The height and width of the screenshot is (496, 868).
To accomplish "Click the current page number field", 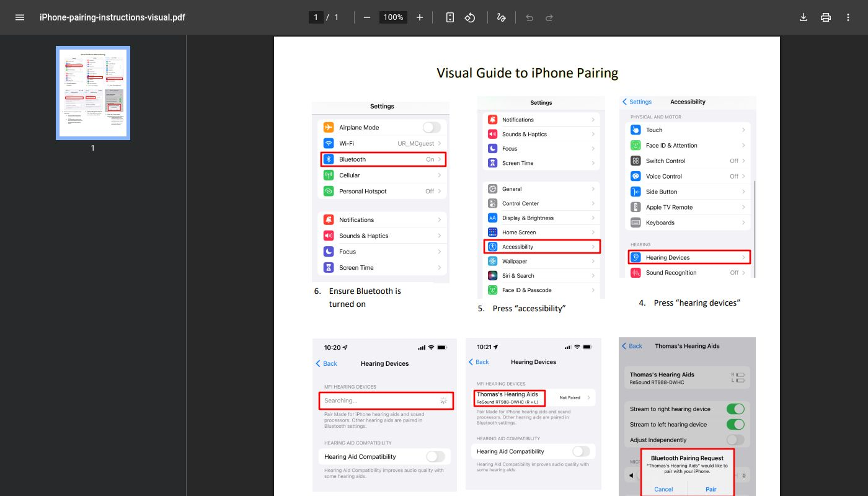I will [x=316, y=17].
